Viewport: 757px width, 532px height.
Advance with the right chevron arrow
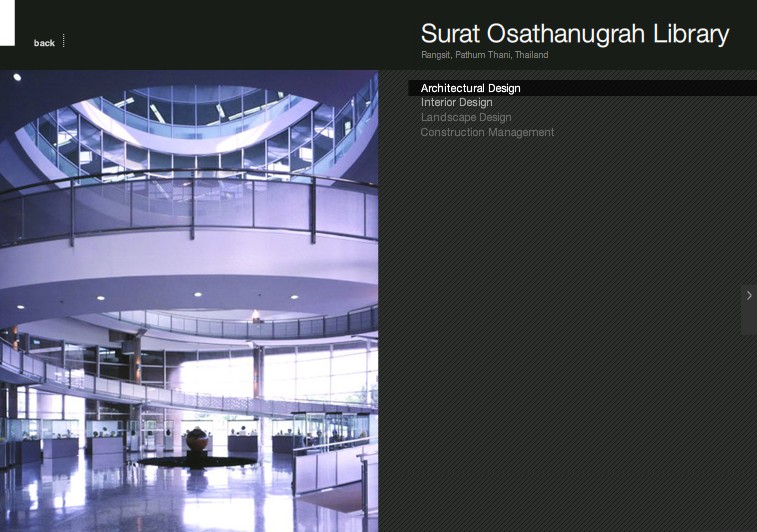pyautogui.click(x=749, y=295)
